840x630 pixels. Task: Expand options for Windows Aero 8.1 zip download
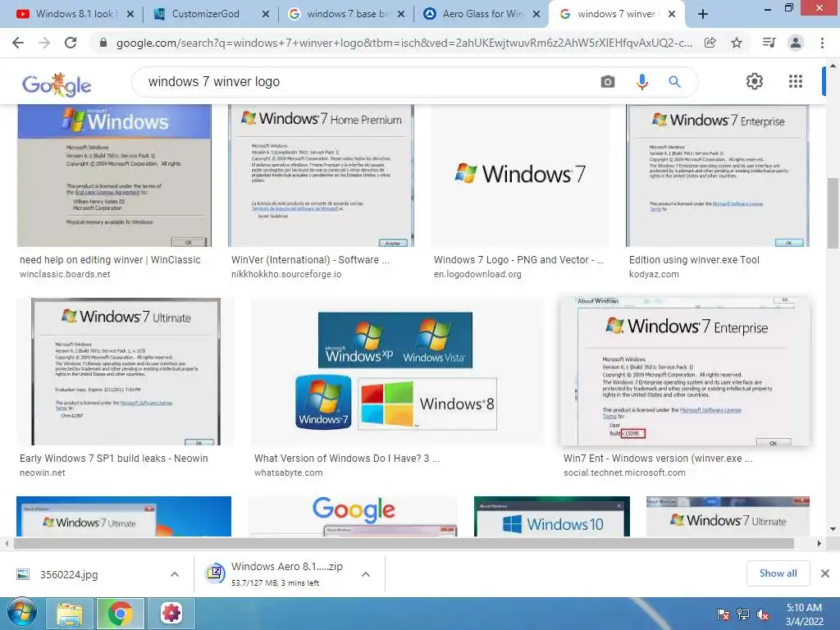click(x=366, y=574)
